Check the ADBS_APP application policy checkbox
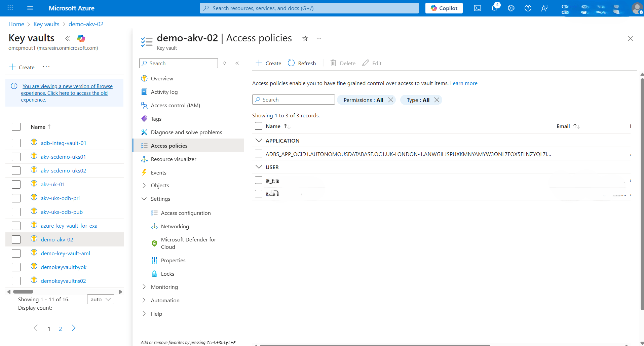The height and width of the screenshot is (346, 644). (x=258, y=154)
